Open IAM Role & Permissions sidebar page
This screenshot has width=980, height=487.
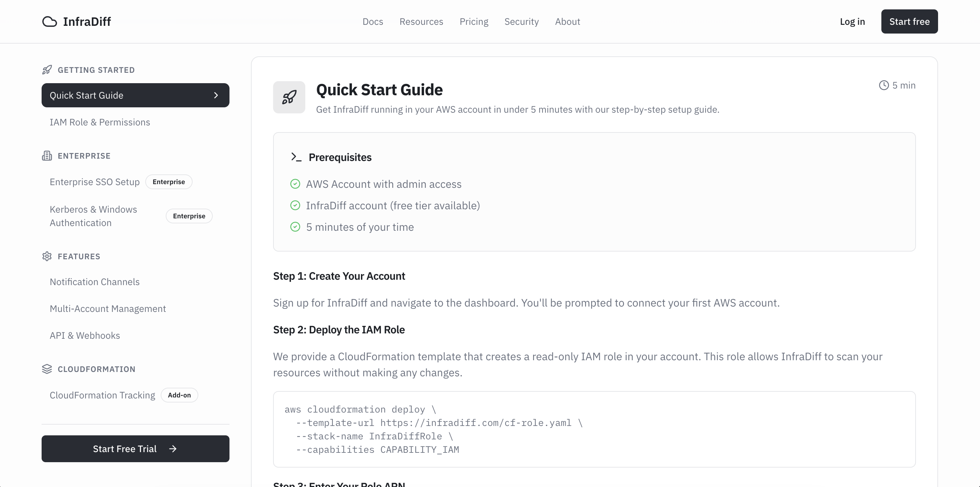pyautogui.click(x=100, y=122)
